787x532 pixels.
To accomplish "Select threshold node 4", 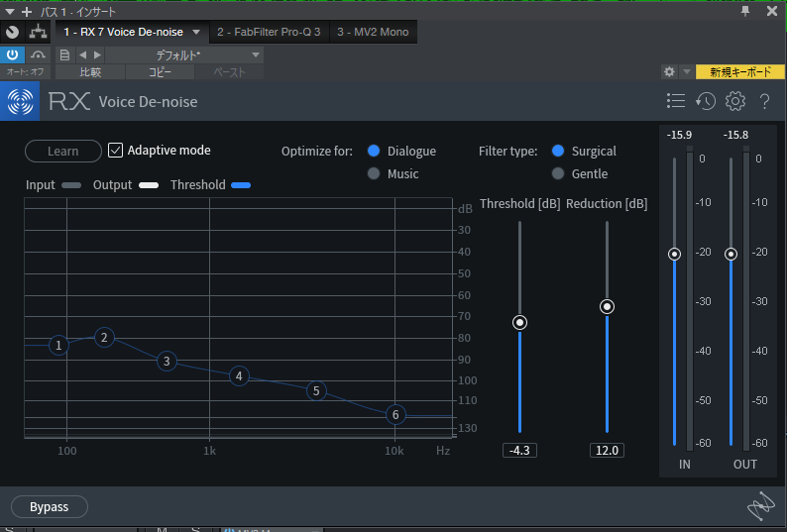I will point(239,375).
